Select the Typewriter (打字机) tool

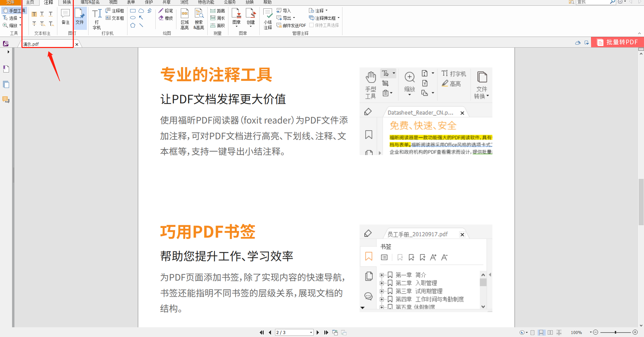pos(96,17)
